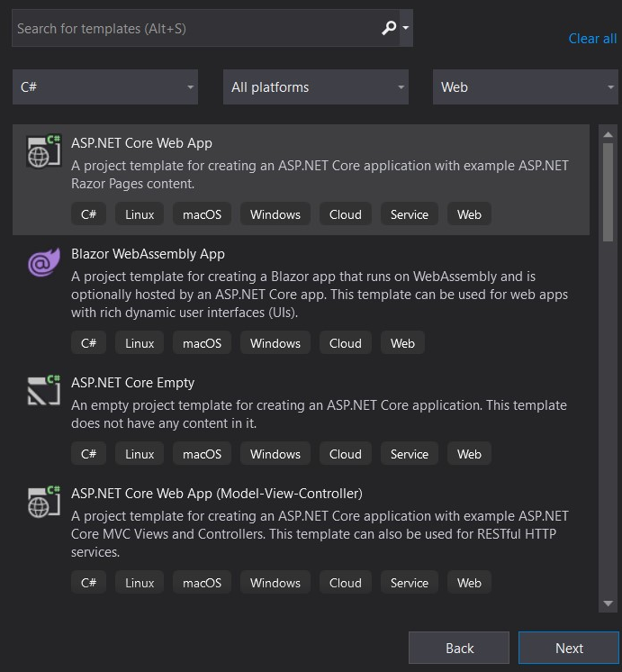Select ASP.NET Core Web App (Model-View-Controller) title

pos(217,494)
